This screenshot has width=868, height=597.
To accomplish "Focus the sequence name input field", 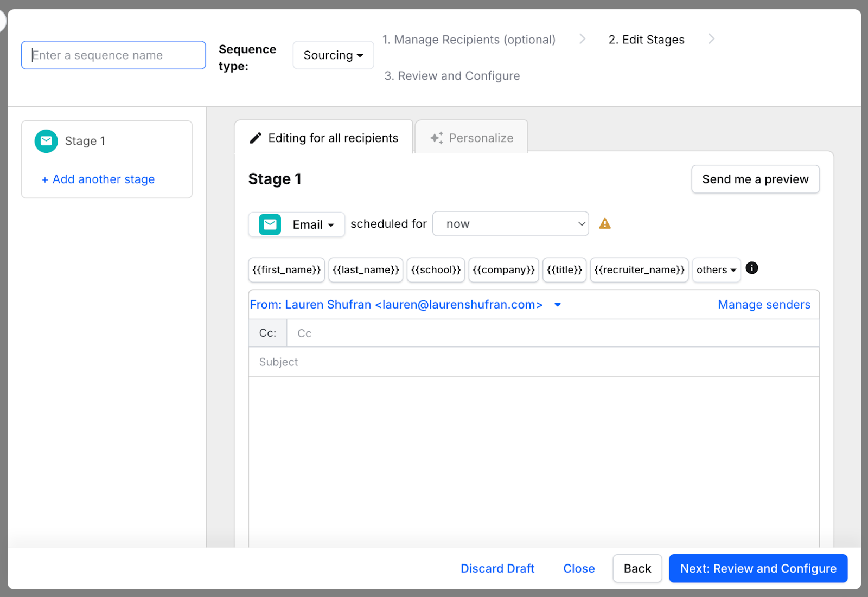I will click(x=113, y=55).
